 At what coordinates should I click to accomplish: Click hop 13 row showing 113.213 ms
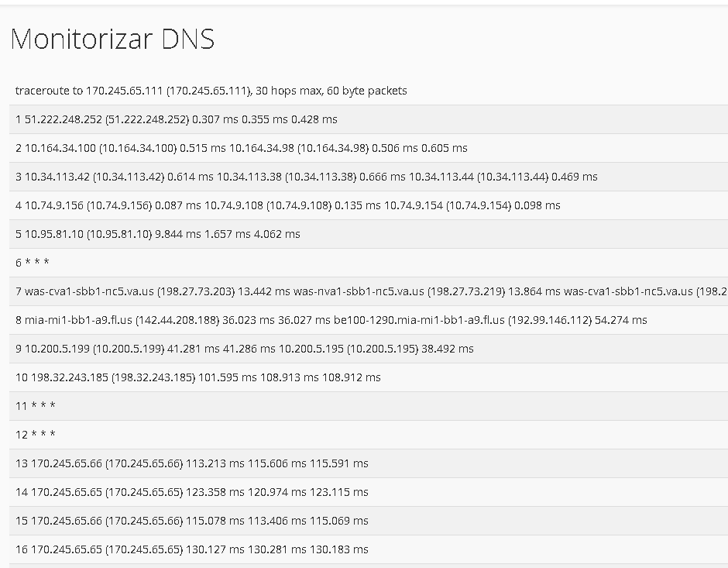[369, 463]
